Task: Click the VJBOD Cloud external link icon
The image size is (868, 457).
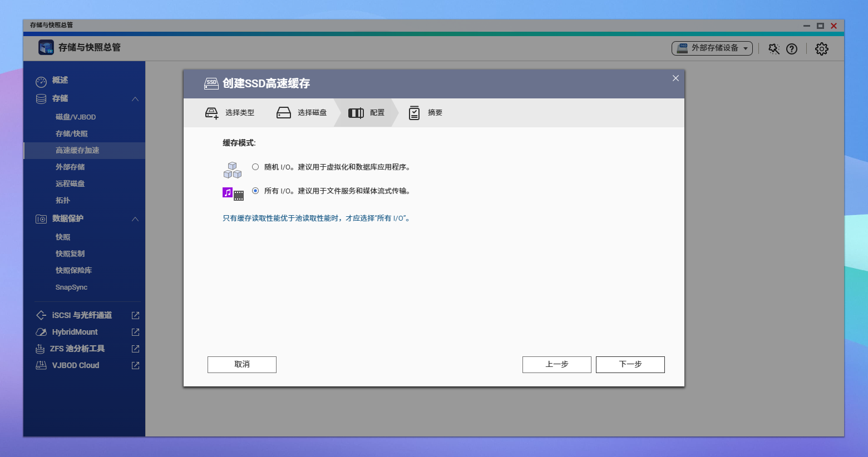Action: pyautogui.click(x=135, y=365)
